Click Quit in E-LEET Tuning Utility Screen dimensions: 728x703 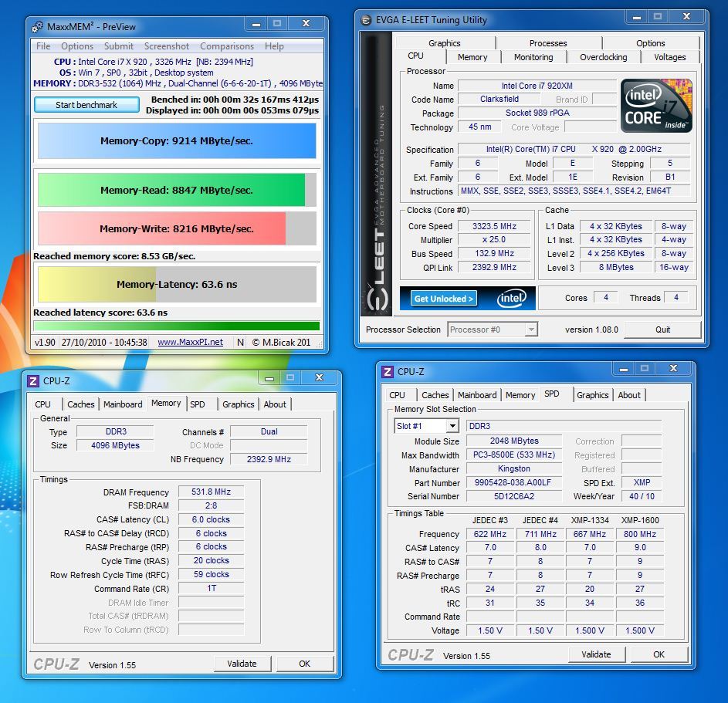click(662, 330)
